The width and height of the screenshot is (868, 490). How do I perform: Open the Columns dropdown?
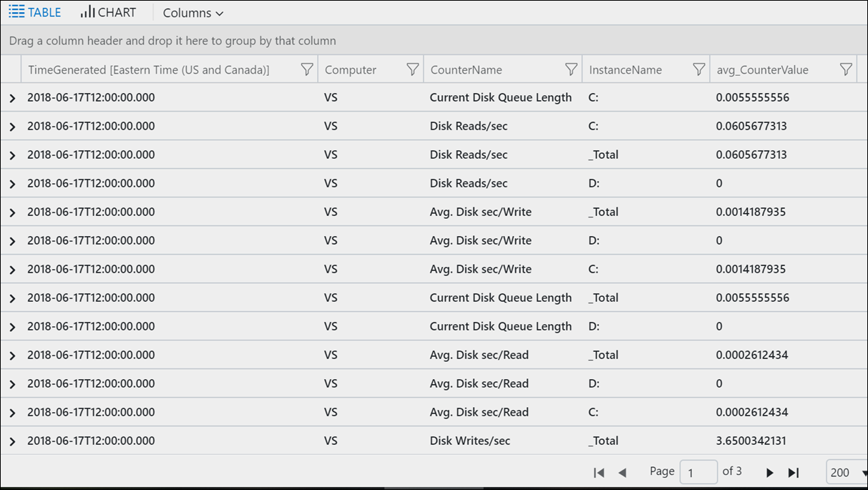tap(193, 13)
